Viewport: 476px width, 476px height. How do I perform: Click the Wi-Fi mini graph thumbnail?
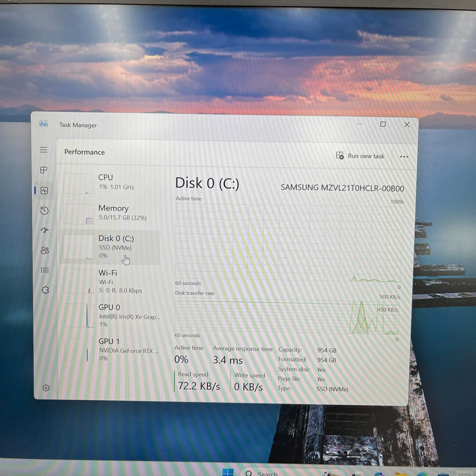coord(79,282)
